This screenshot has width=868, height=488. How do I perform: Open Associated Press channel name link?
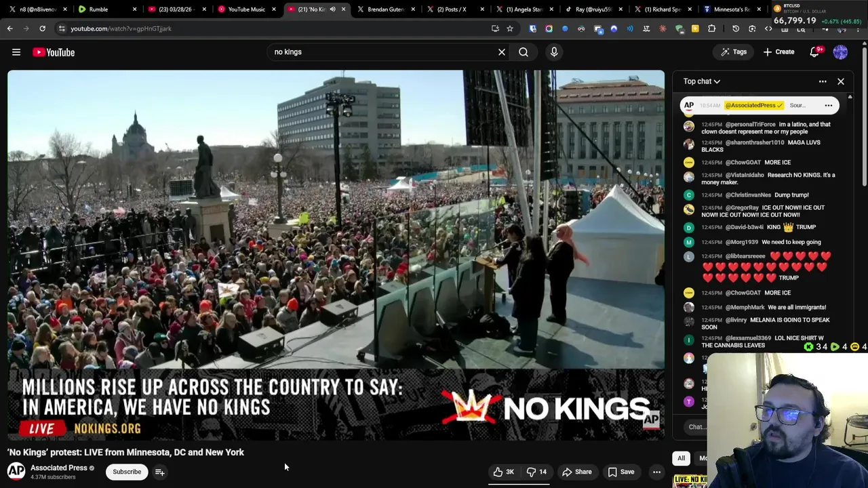pos(58,468)
